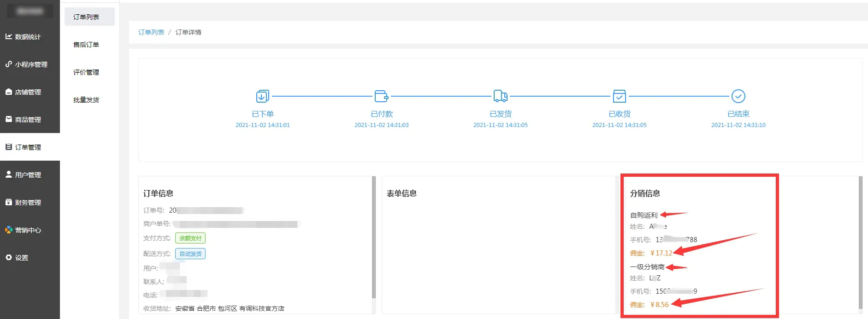Image resolution: width=868 pixels, height=319 pixels.
Task: Click the 已结束 timestamp 14:31:10
Action: point(738,125)
